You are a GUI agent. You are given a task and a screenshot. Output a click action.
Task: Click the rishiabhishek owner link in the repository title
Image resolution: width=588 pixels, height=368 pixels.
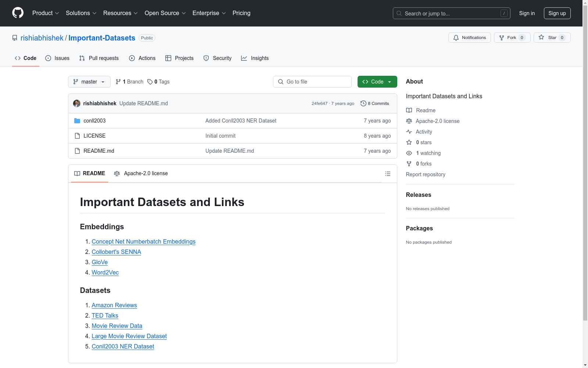click(x=42, y=38)
